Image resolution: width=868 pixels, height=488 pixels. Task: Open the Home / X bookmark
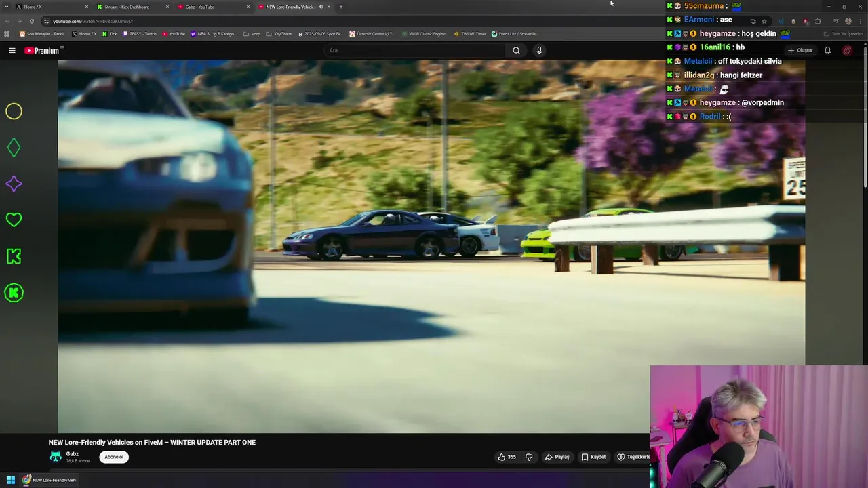coord(85,33)
